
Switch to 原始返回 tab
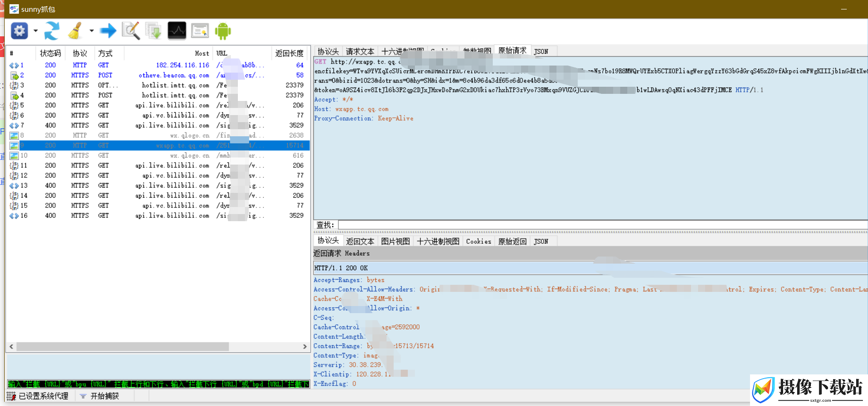coord(512,241)
